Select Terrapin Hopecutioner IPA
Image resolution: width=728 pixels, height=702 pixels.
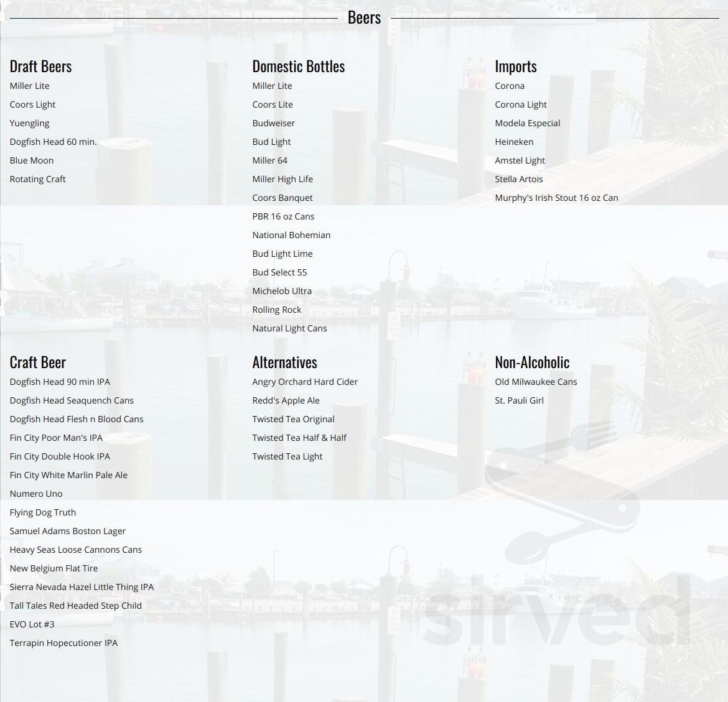click(x=63, y=643)
